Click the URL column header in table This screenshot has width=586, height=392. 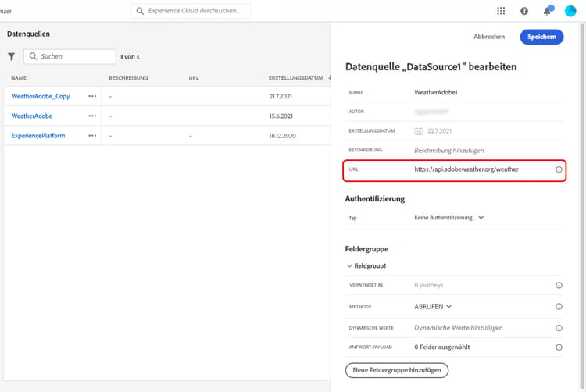(194, 77)
